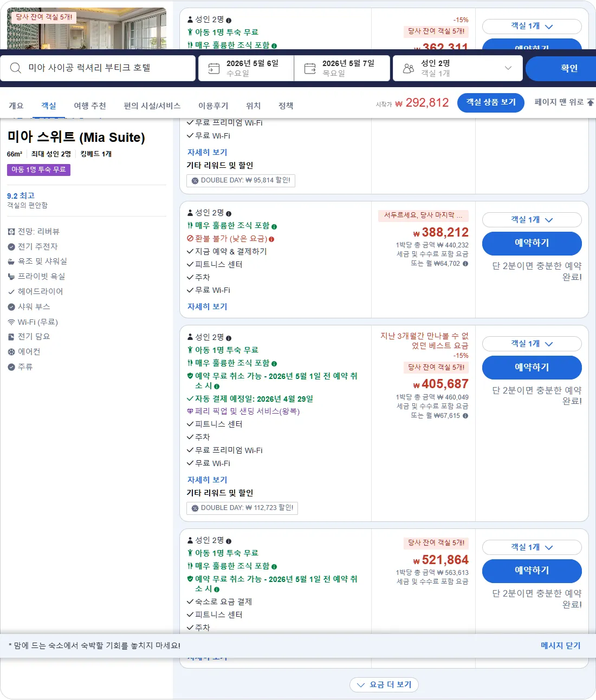Open 자세히 보기 in the ₩388,212 offer

tap(207, 306)
